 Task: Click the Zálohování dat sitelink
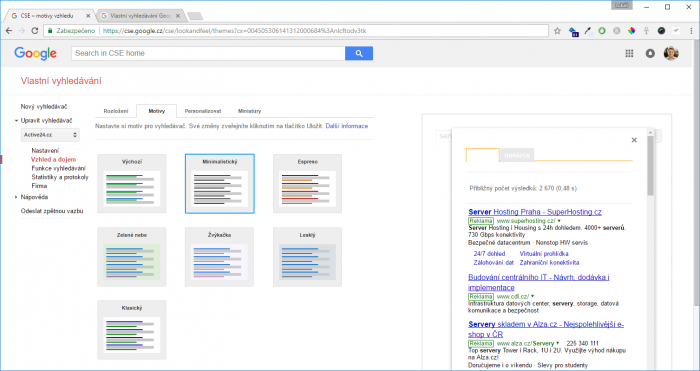494,263
